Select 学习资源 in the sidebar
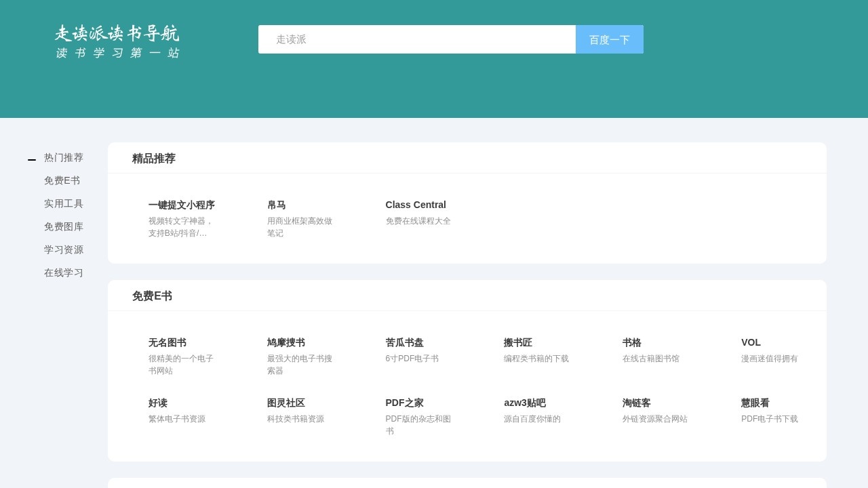The image size is (868, 488). (x=63, y=249)
